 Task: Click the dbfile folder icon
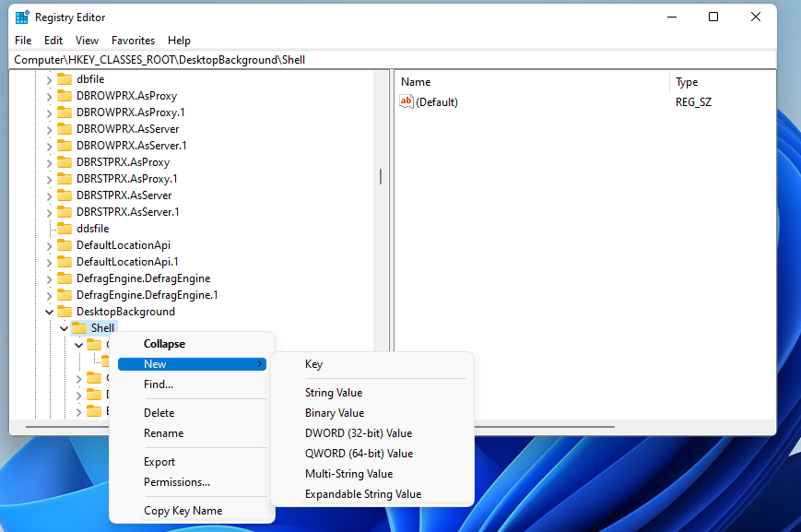pyautogui.click(x=65, y=78)
